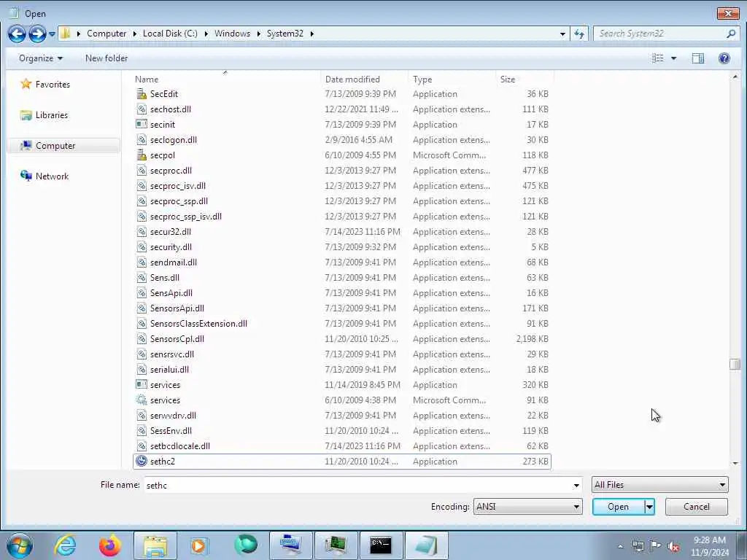Click the scrollbar up arrow
Image resolution: width=747 pixels, height=560 pixels.
pyautogui.click(x=735, y=77)
